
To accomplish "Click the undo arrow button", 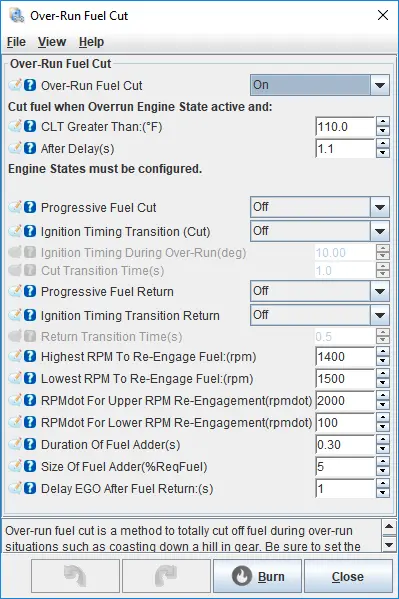I will pos(75,576).
